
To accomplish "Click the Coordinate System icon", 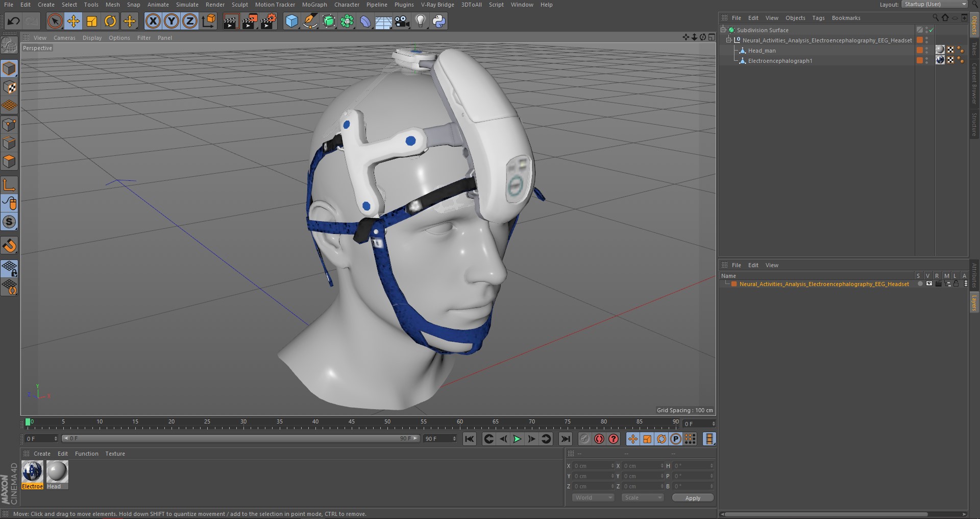I will coord(209,21).
